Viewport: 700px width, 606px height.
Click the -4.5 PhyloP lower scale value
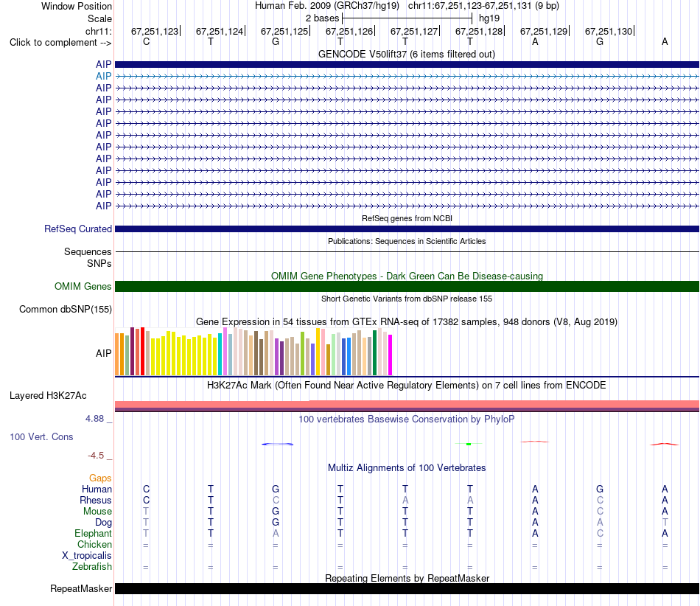(x=96, y=456)
